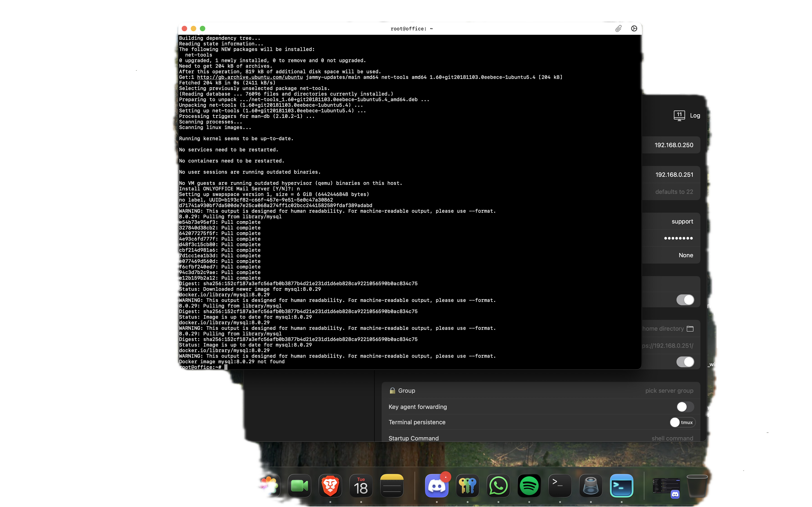812x507 pixels.
Task: Open the Brave browser dock icon
Action: [x=330, y=486]
